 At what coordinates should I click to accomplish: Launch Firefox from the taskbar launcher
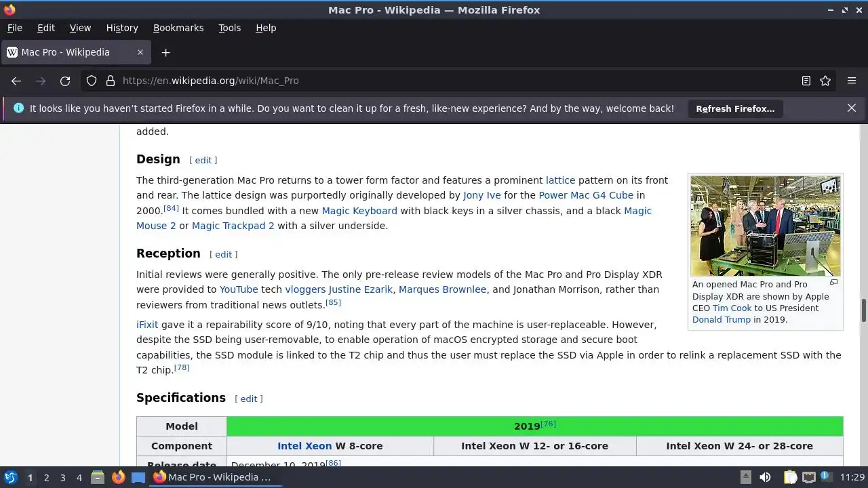pos(118,477)
